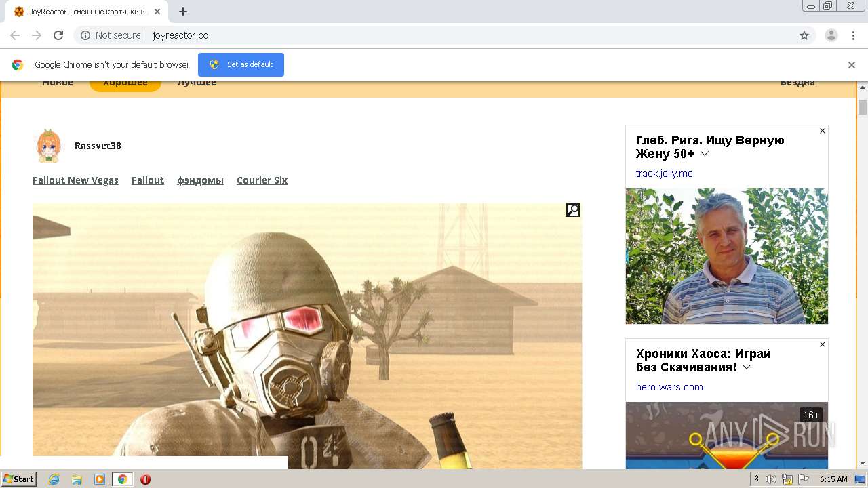Bookmark this page with the star icon
This screenshot has width=868, height=488.
tap(804, 35)
